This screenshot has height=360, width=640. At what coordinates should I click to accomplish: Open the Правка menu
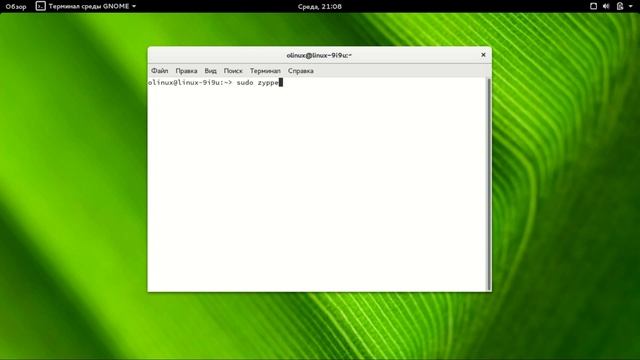click(186, 71)
